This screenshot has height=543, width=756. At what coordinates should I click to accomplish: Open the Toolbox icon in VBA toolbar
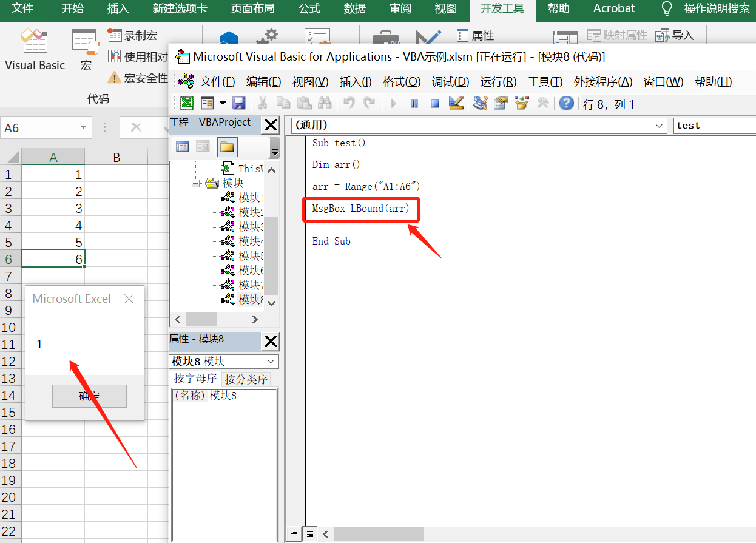[x=543, y=103]
